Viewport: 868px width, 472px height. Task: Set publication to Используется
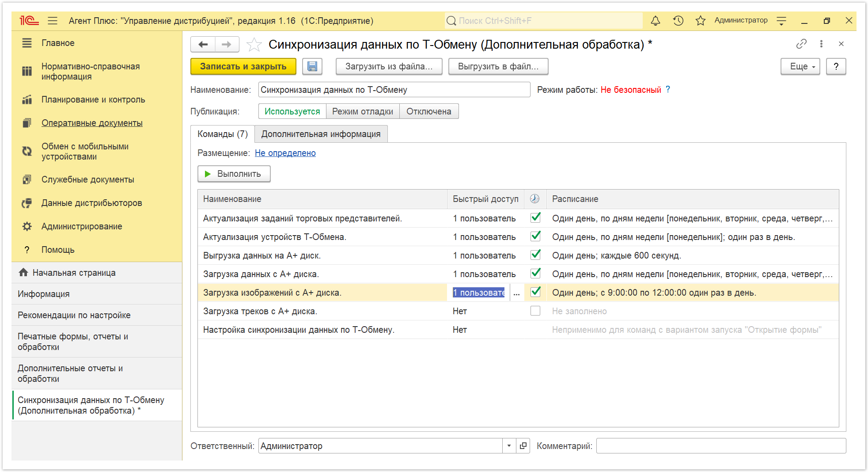(x=292, y=111)
